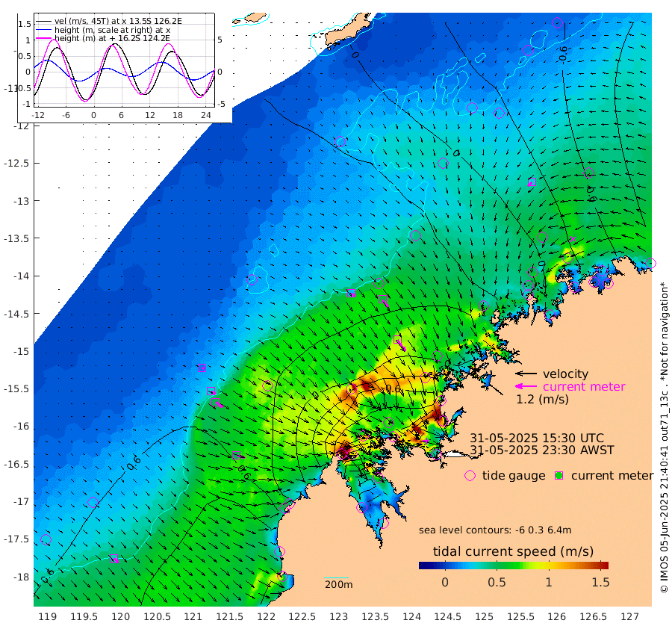Click the '127' longitude axis label
This screenshot has width=672, height=632.
629,616
